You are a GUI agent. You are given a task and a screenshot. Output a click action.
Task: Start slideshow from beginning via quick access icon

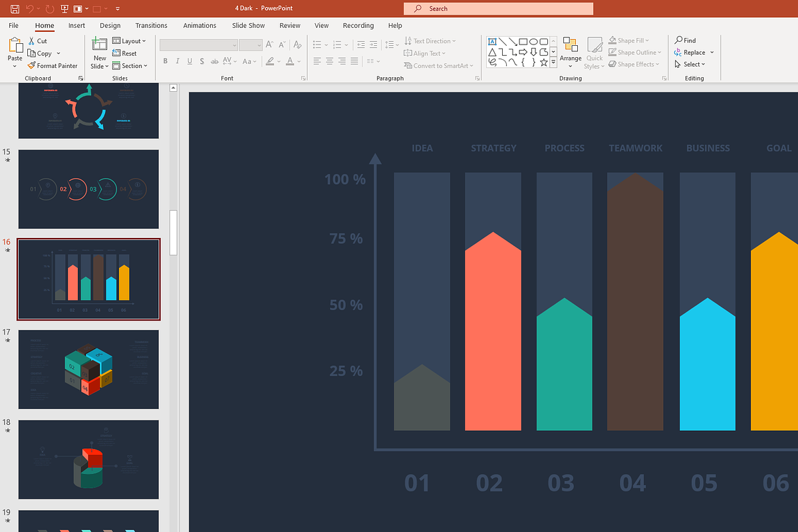[65, 9]
